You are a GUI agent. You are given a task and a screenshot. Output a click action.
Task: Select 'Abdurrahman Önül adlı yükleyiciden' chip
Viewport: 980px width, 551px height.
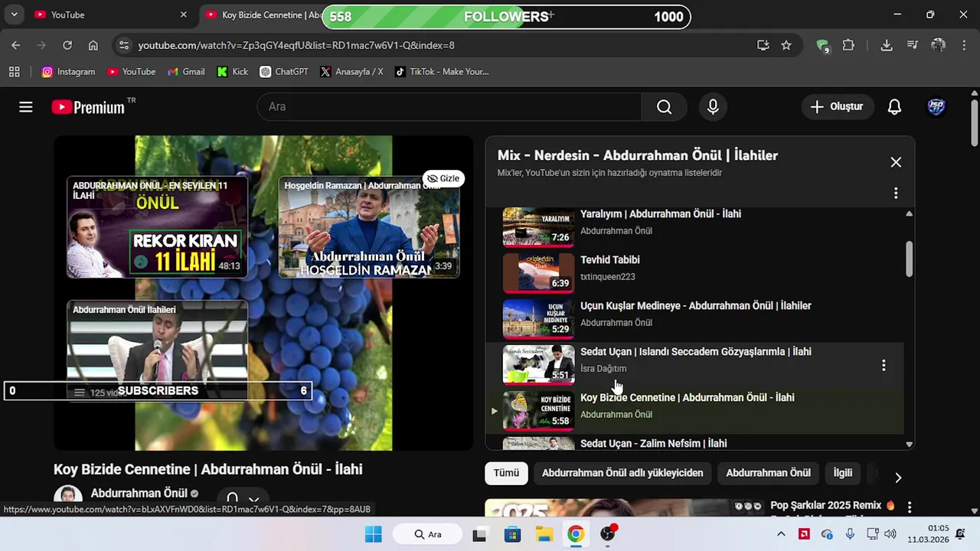pyautogui.click(x=622, y=473)
